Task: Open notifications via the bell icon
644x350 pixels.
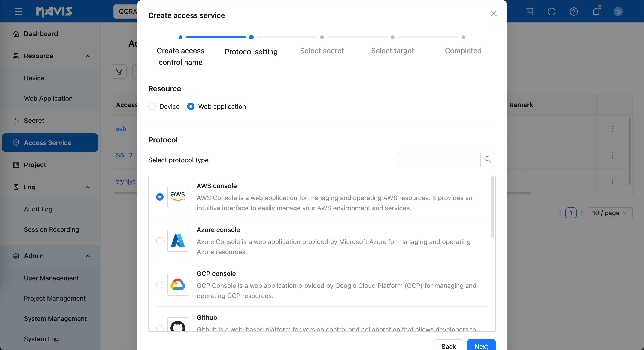Action: tap(596, 12)
